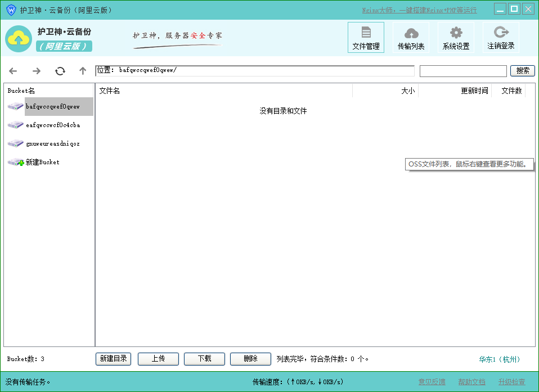This screenshot has width=539, height=392.
Task: Click the drive icon beside eafqwccwcf0c4cba
Action: (x=15, y=125)
